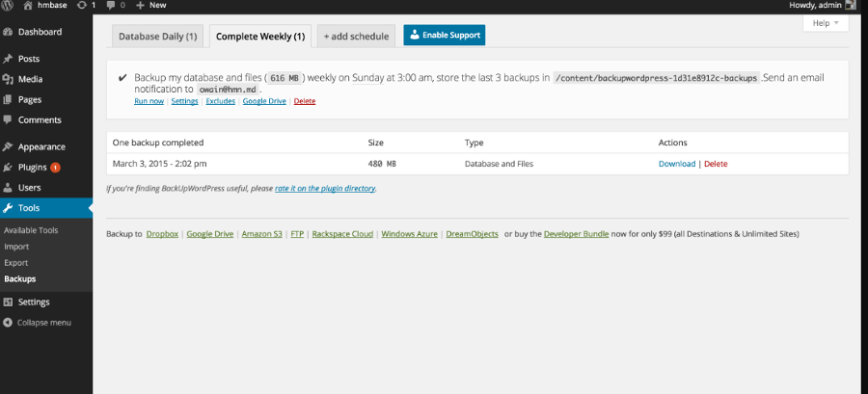The width and height of the screenshot is (868, 394).
Task: Open the Dropbox destination link
Action: coord(162,234)
